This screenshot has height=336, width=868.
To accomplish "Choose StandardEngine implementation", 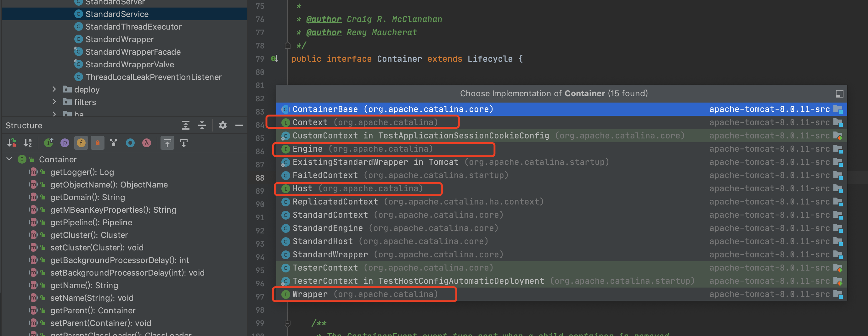I will pos(561,228).
